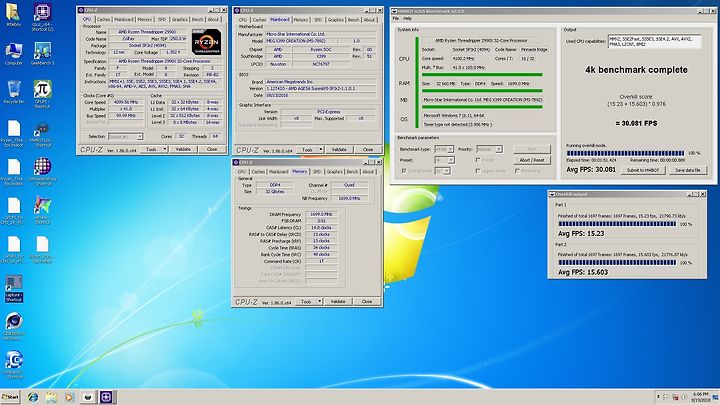Open Internet Explorer from the taskbar
This screenshot has height=405, width=720.
point(33,397)
